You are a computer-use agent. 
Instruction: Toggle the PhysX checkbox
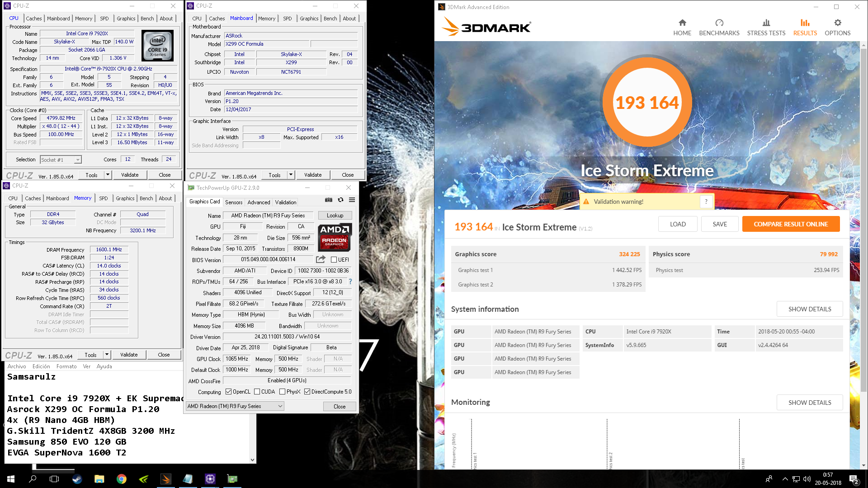282,392
